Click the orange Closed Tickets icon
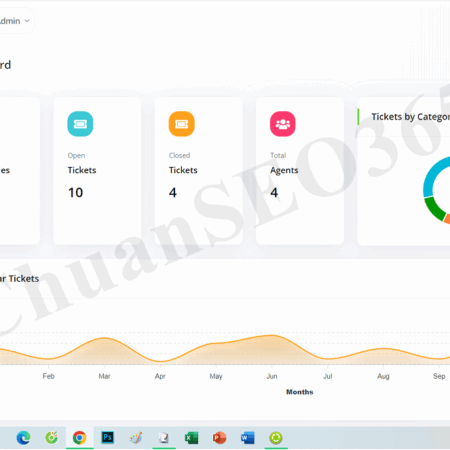Image resolution: width=450 pixels, height=450 pixels. [x=182, y=124]
